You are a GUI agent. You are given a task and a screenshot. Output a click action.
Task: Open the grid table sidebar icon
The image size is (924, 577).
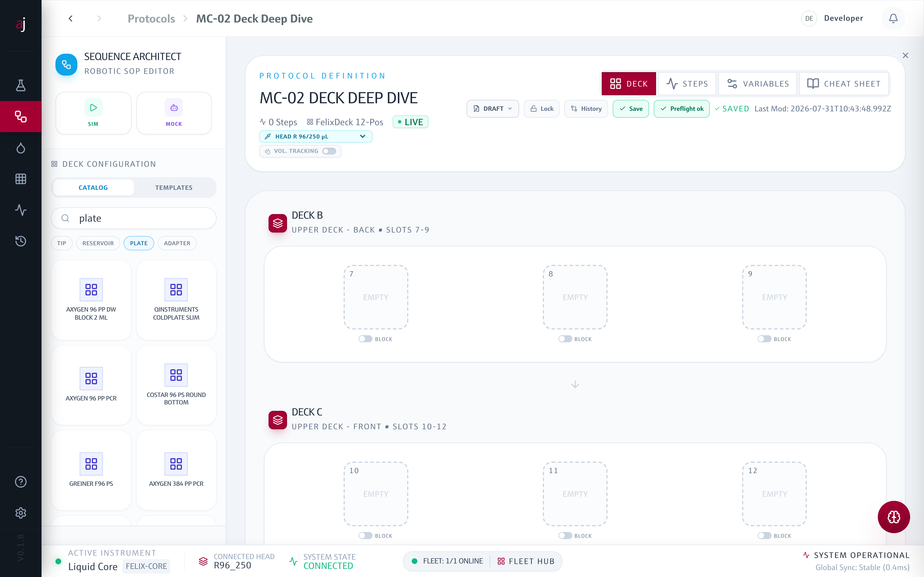[21, 179]
